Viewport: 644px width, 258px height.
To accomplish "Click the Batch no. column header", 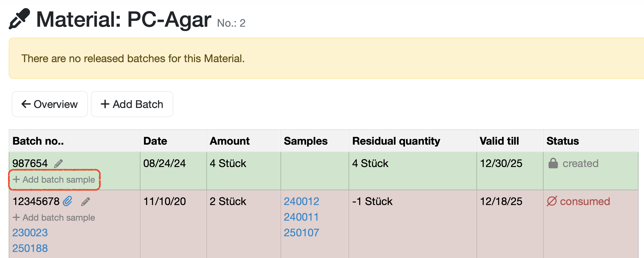I will 38,141.
